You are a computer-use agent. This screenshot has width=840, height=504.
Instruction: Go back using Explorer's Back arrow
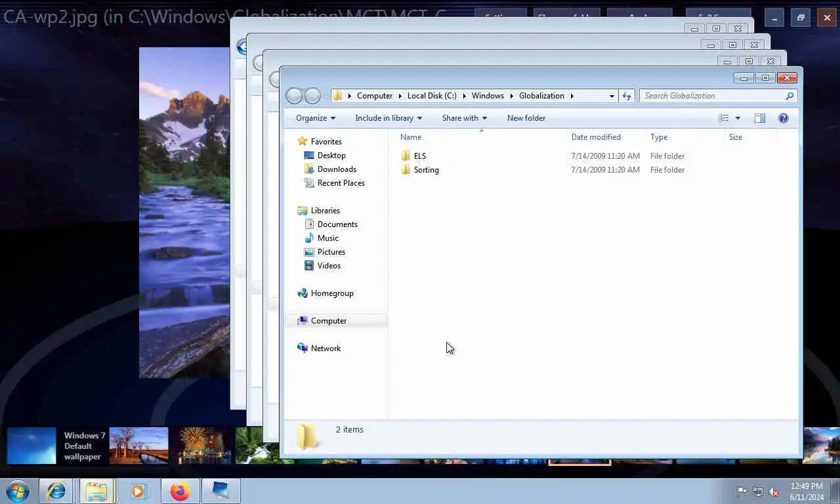click(x=295, y=96)
